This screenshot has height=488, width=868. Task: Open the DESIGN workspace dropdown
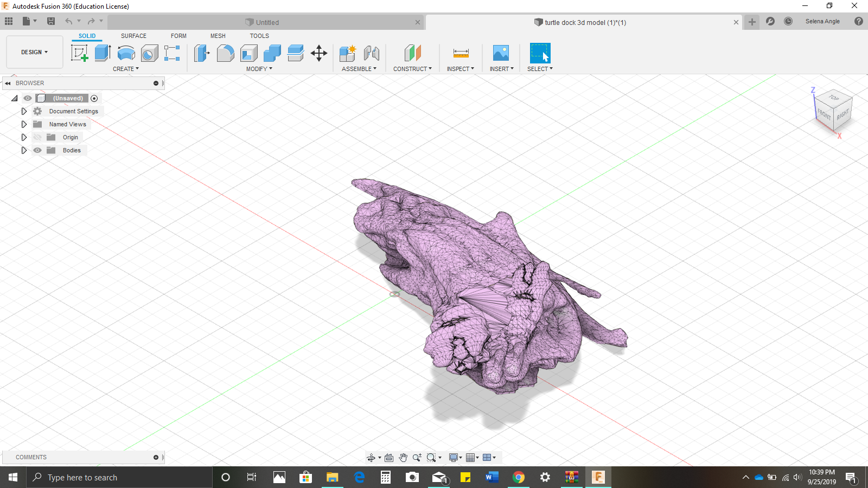coord(35,52)
